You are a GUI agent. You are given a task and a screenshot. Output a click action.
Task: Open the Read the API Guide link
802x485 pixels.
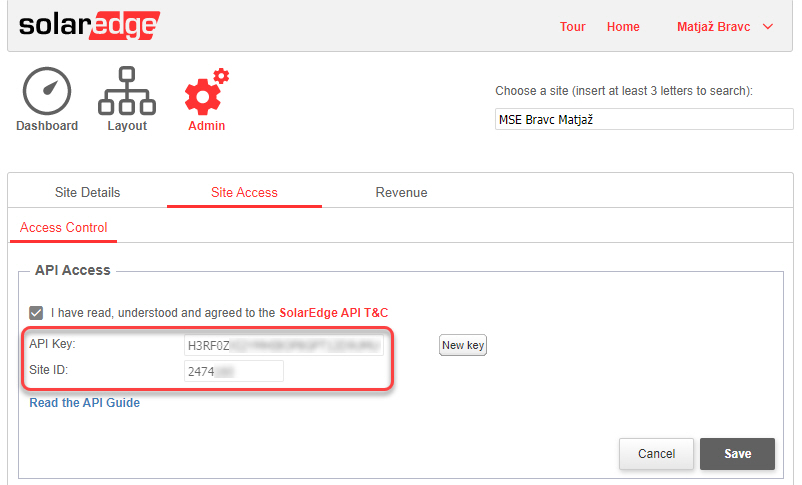pyautogui.click(x=84, y=403)
